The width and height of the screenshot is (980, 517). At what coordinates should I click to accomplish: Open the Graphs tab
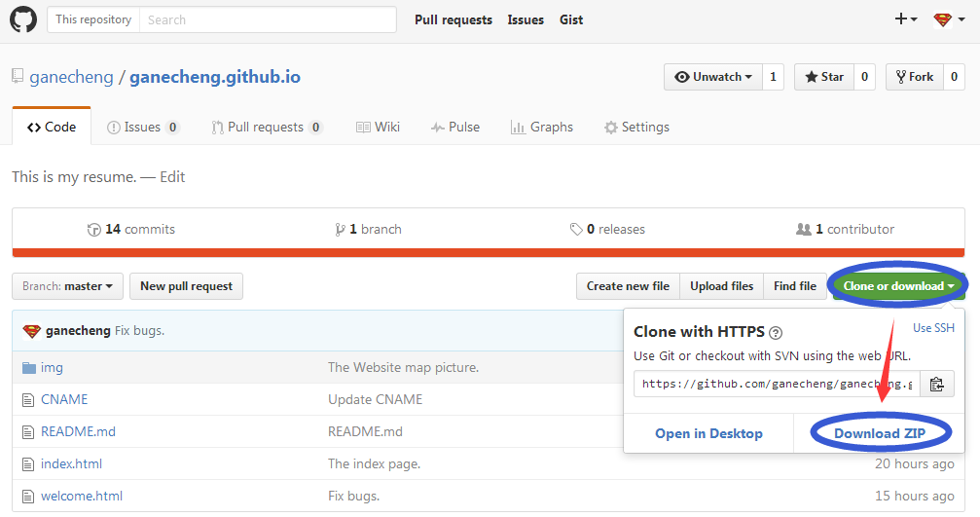542,127
